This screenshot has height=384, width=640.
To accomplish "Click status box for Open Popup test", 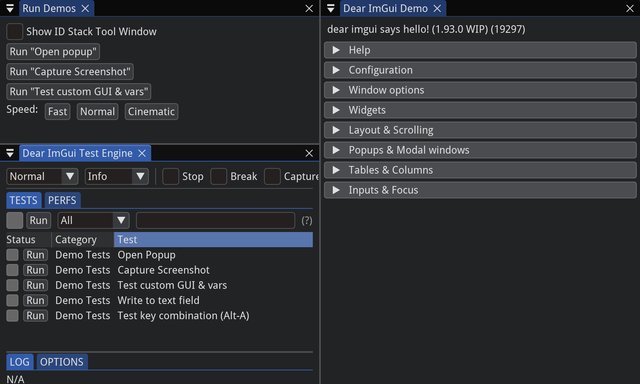I will (12, 255).
